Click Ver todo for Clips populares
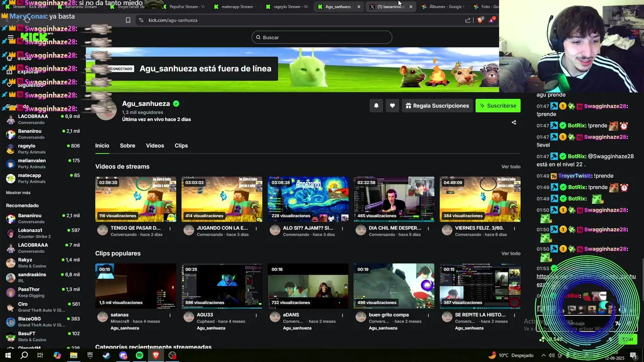Viewport: 644px width, 362px height. tap(511, 253)
